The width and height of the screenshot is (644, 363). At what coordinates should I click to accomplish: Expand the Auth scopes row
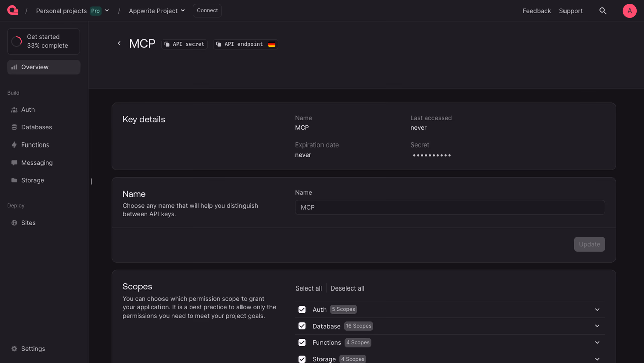coord(597,310)
